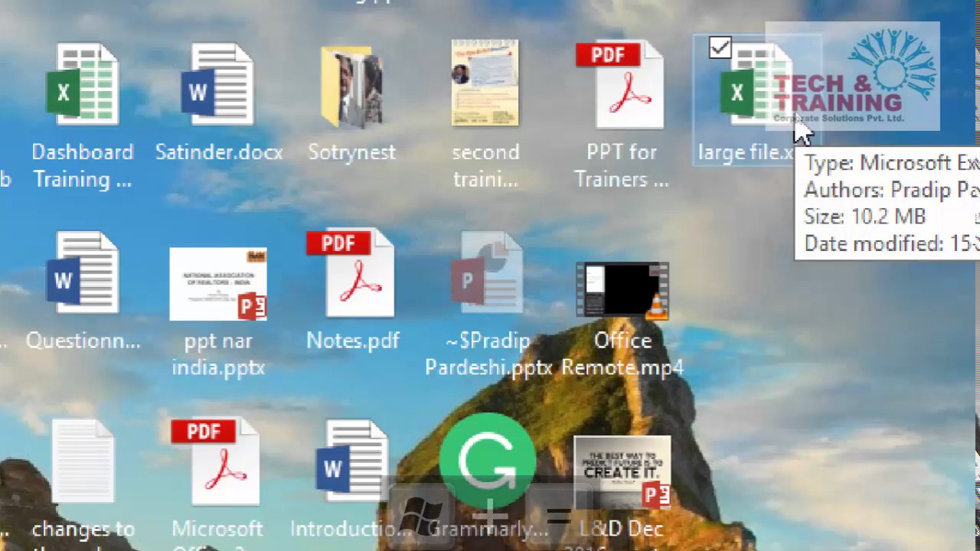Select the Questionn... Word document icon
The width and height of the screenshot is (980, 551).
click(x=83, y=272)
